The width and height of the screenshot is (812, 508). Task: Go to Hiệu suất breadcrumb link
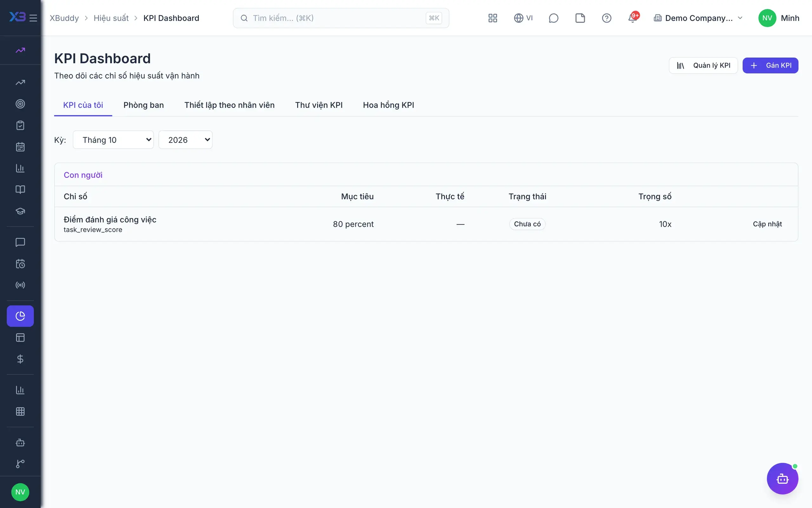point(111,18)
